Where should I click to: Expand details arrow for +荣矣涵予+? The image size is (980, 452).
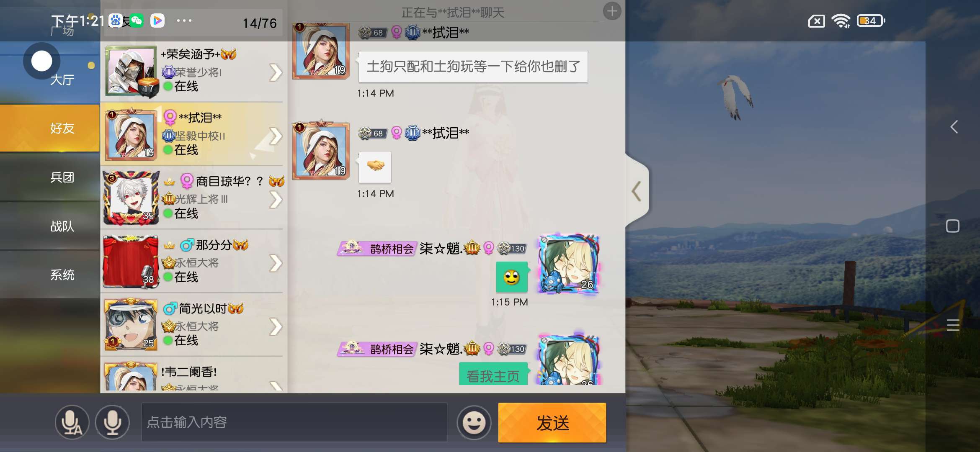[x=276, y=72]
